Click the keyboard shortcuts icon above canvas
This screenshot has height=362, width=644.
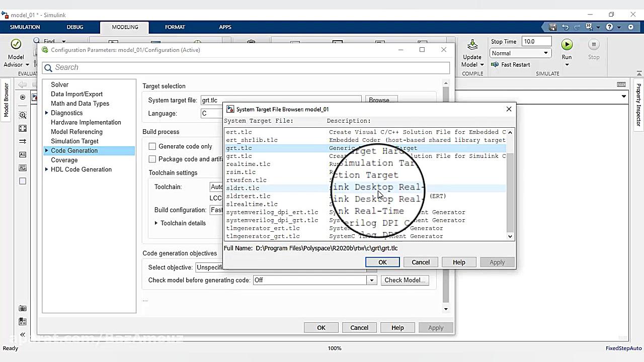coord(621,84)
